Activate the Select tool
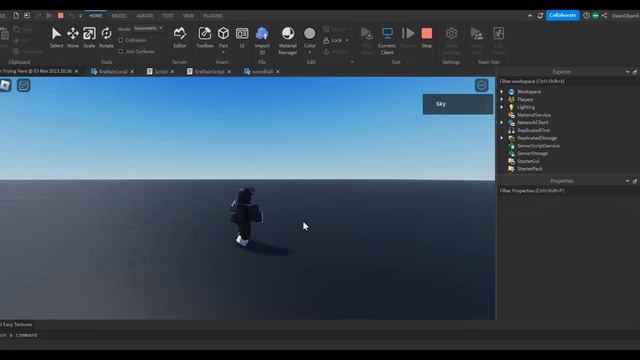The height and width of the screenshot is (360, 640). tap(56, 37)
